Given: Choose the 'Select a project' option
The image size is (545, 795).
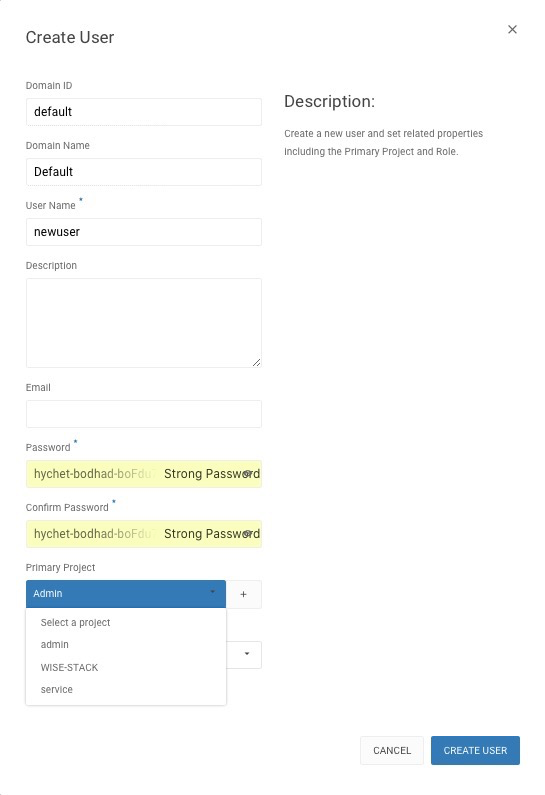Looking at the screenshot, I should click(x=76, y=623).
